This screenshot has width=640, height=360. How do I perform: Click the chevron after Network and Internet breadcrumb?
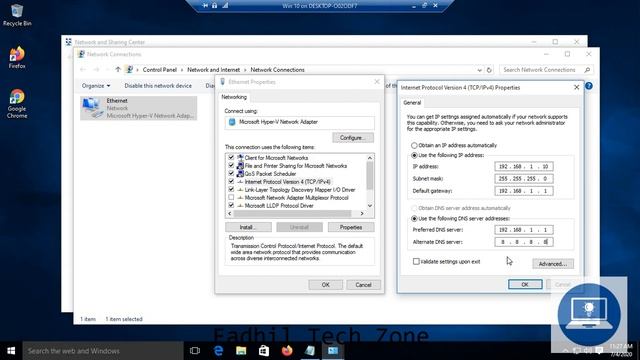coord(245,70)
